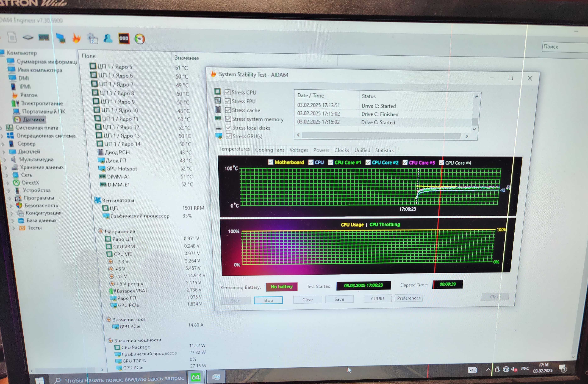Toggle CPU Core #3 graph checkbox
588x384 pixels.
pyautogui.click(x=405, y=162)
